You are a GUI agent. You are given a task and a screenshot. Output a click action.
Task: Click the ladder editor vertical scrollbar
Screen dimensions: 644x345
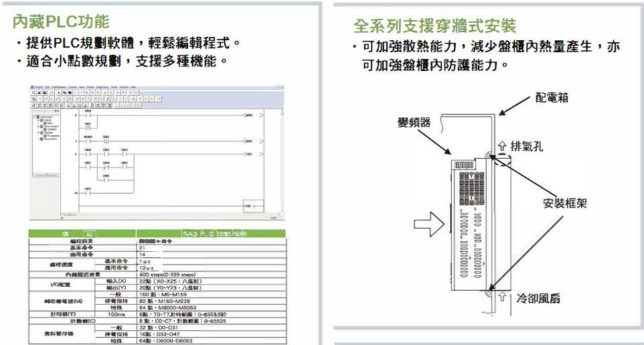pos(281,161)
